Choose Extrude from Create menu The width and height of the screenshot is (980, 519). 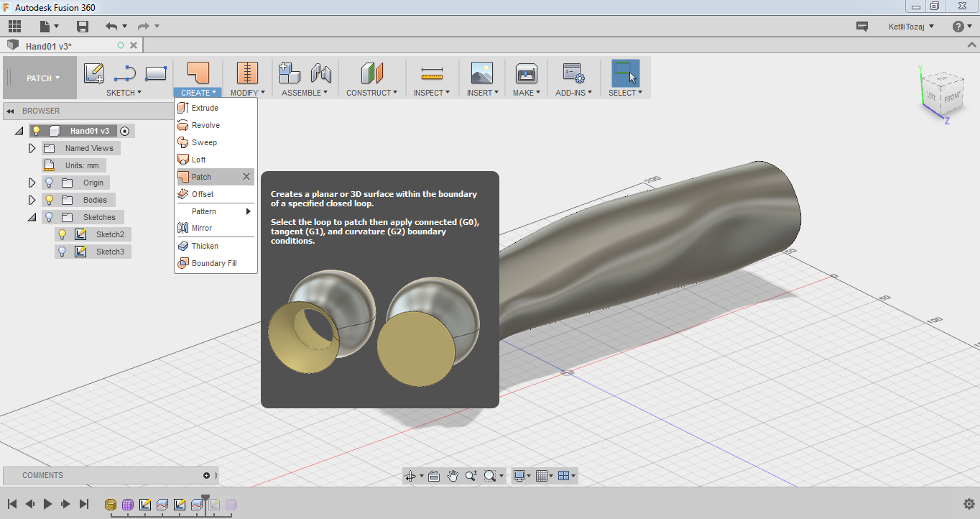click(x=216, y=108)
